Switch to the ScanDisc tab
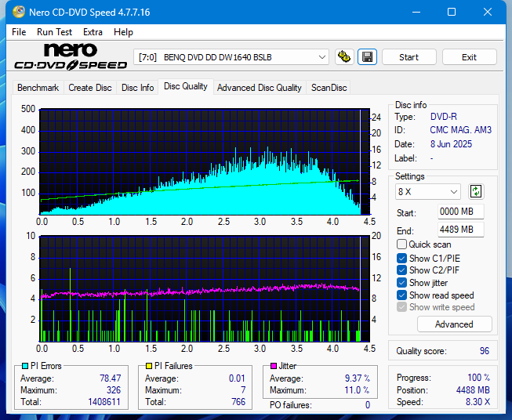The height and width of the screenshot is (420, 512). point(329,88)
